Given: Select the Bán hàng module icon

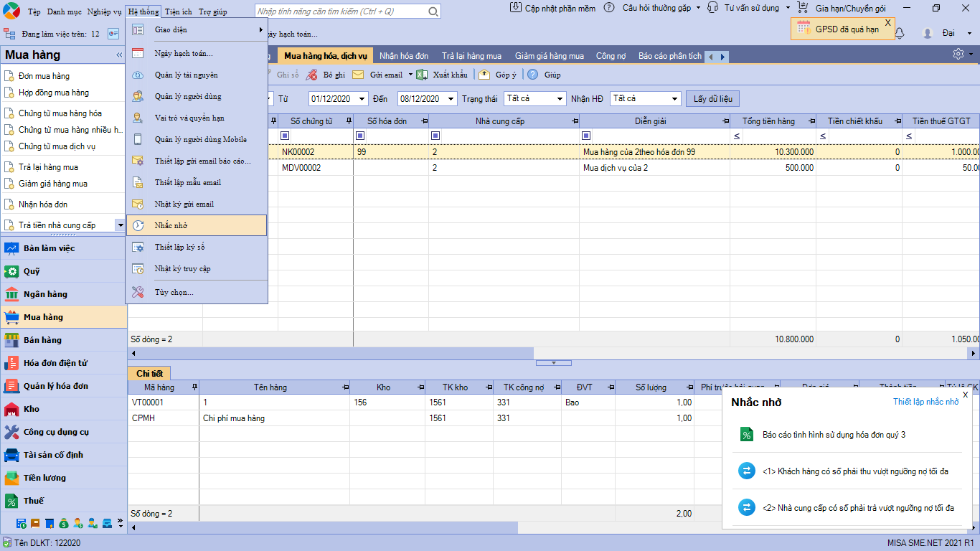Looking at the screenshot, I should click(11, 340).
